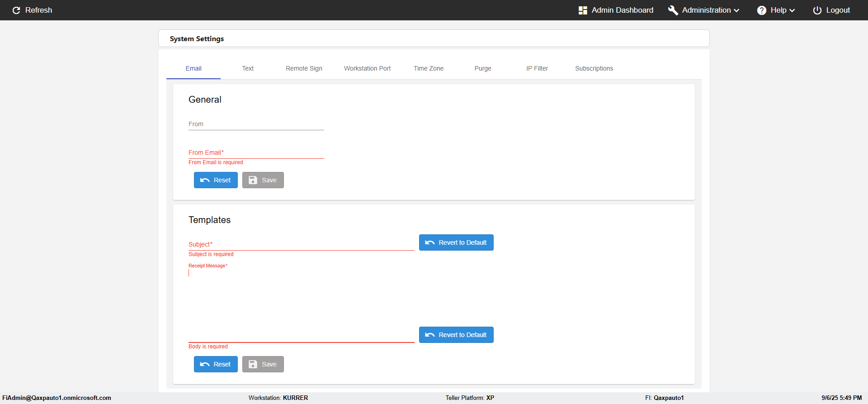Click the Help question mark icon
868x404 pixels.
tap(762, 10)
